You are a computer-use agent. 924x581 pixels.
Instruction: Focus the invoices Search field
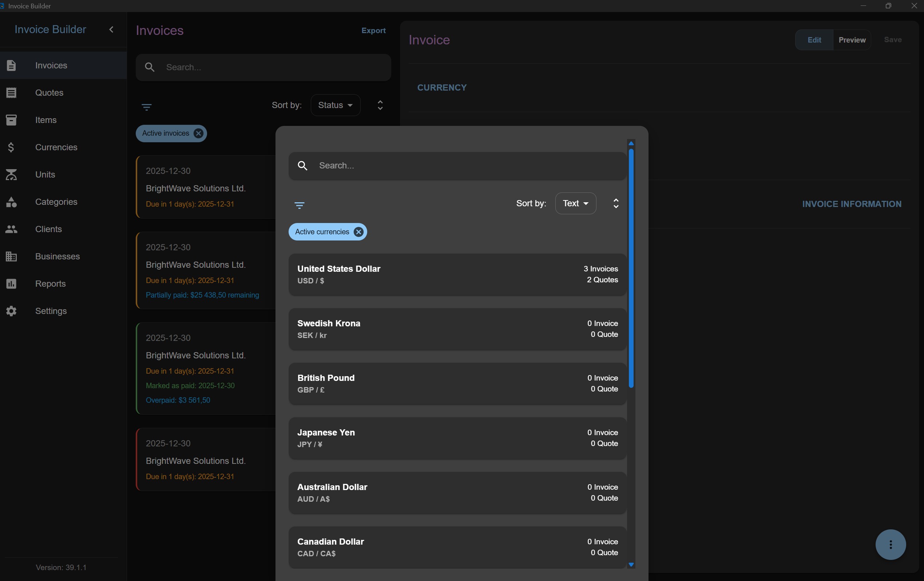tap(263, 68)
